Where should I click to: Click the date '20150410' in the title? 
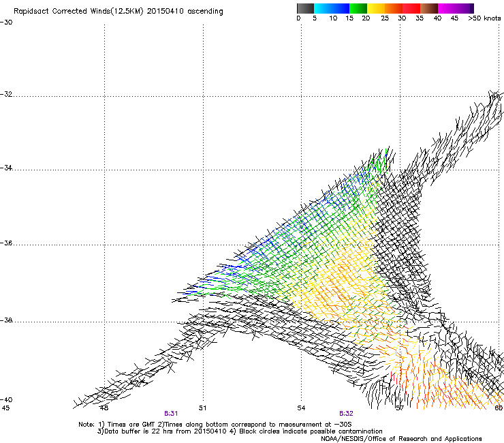(166, 12)
